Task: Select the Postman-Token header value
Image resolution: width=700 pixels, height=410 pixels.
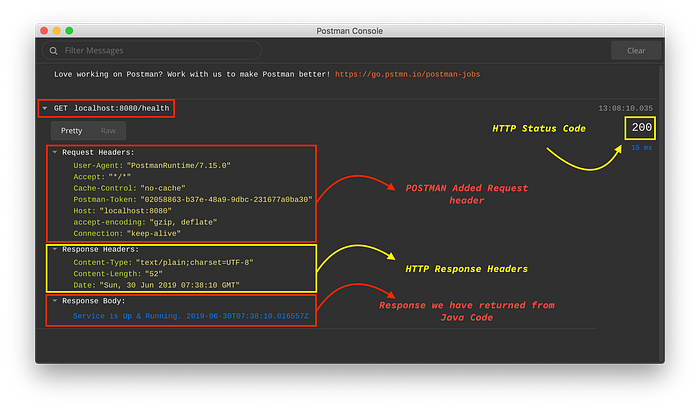Action: [x=226, y=200]
